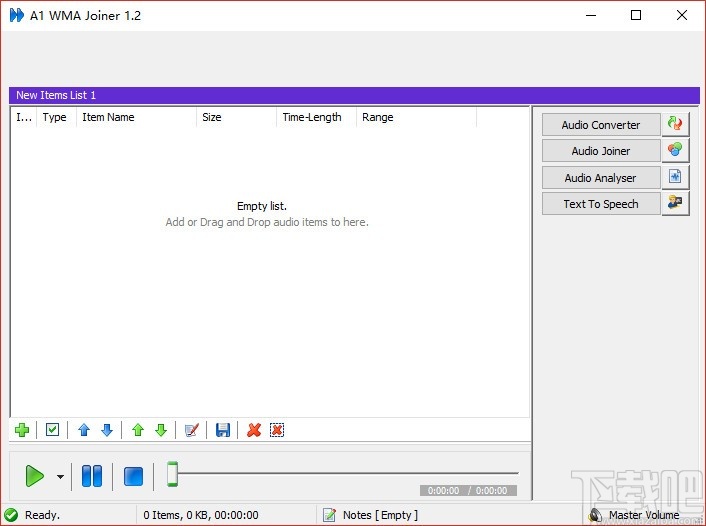Start playback with green play button
This screenshot has height=526, width=706.
(35, 476)
